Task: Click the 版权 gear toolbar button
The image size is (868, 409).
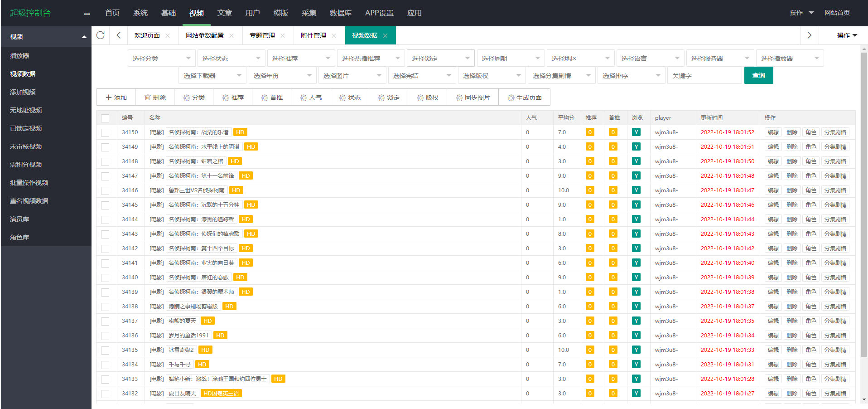Action: [x=428, y=97]
